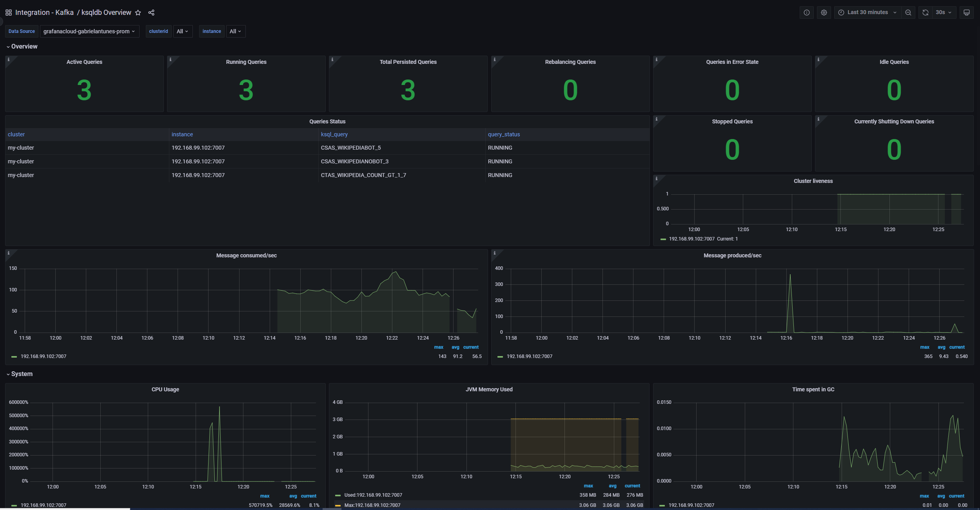The width and height of the screenshot is (980, 510).
Task: Click the info icon on Active Queries panel
Action: click(9, 59)
